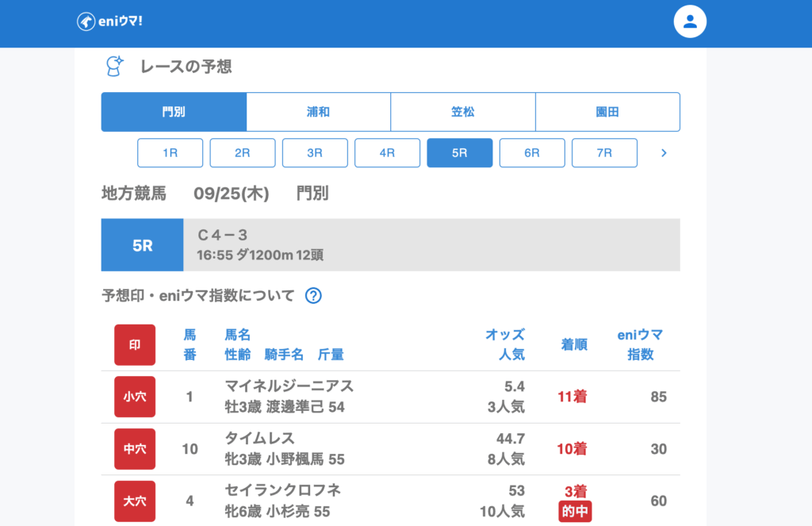Open the user profile account icon
This screenshot has width=812, height=526.
click(689, 21)
